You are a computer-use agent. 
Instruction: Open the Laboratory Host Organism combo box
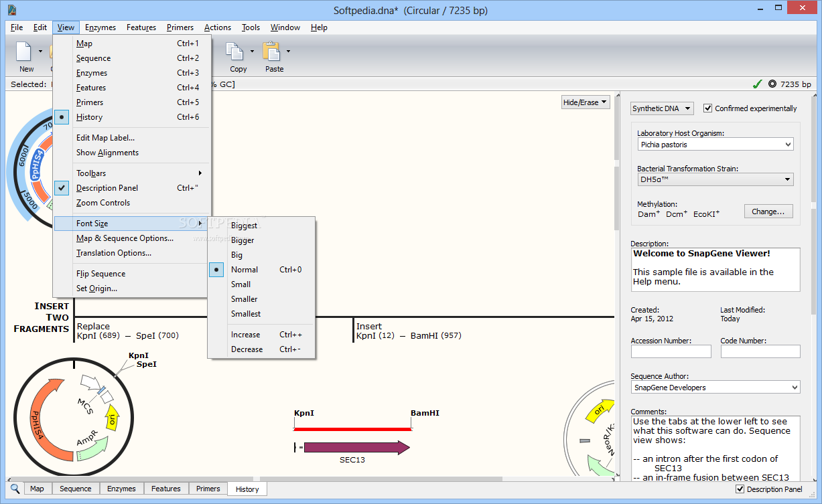715,144
